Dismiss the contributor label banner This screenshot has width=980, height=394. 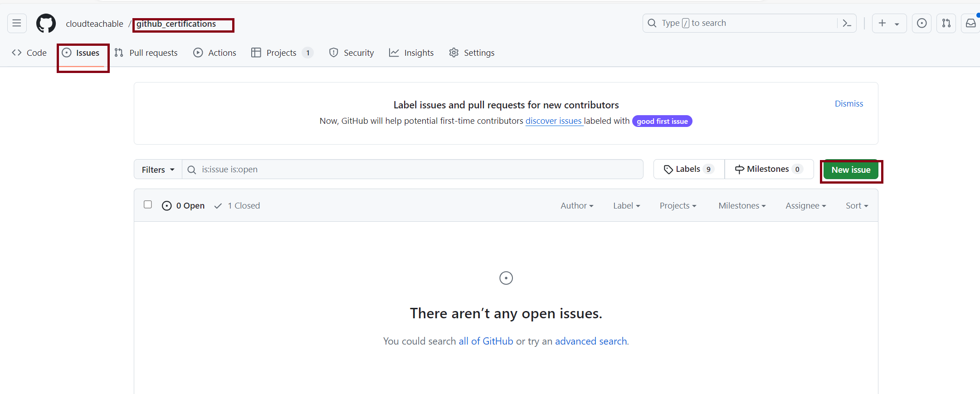[x=849, y=104]
